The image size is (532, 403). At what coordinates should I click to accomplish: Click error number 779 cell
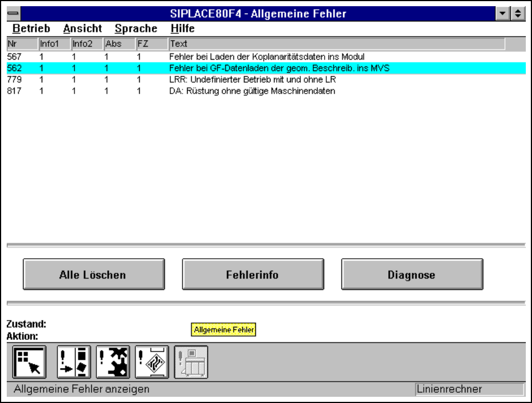[x=14, y=79]
